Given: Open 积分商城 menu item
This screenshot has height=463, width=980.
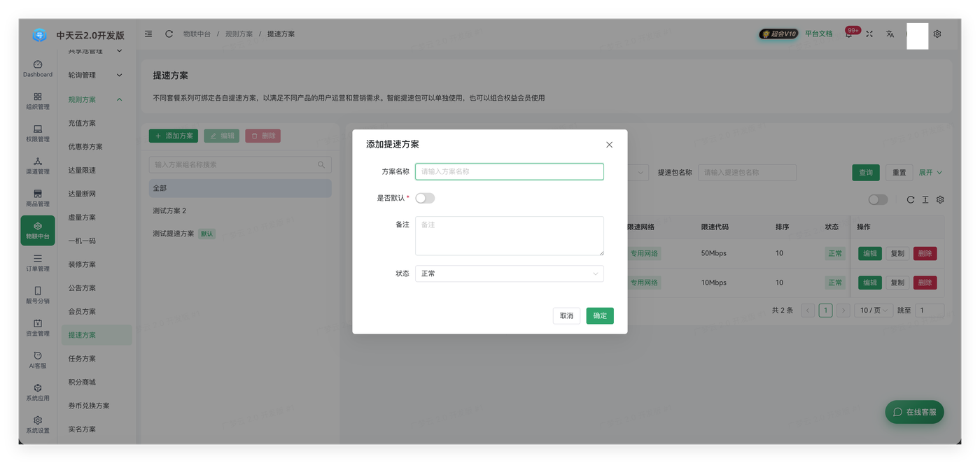Looking at the screenshot, I should 97,382.
